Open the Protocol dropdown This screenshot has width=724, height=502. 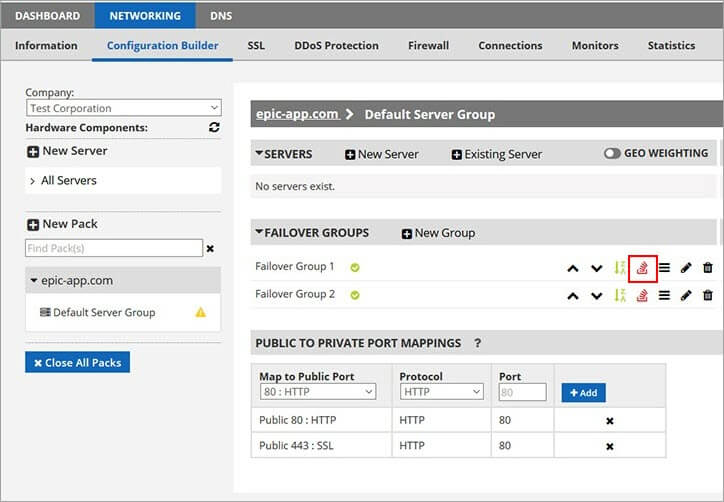(x=442, y=393)
